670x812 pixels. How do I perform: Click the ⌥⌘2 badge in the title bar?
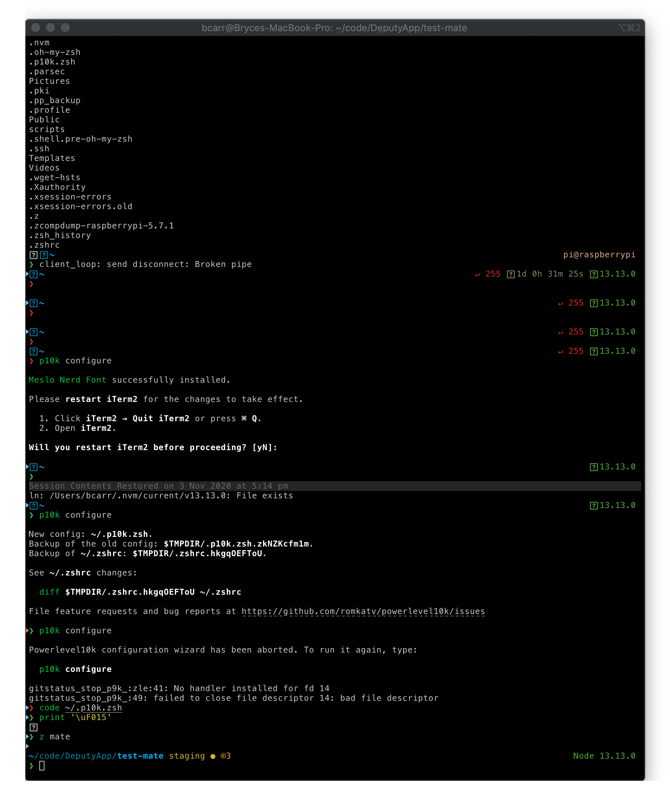630,28
